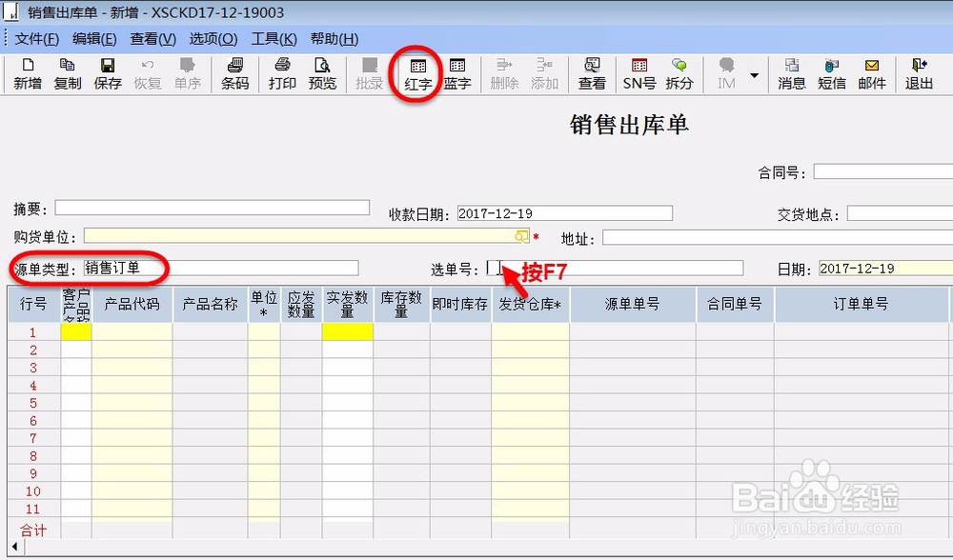Click the 红字 (red-entry) toolbar icon
This screenshot has width=953, height=560.
point(416,76)
